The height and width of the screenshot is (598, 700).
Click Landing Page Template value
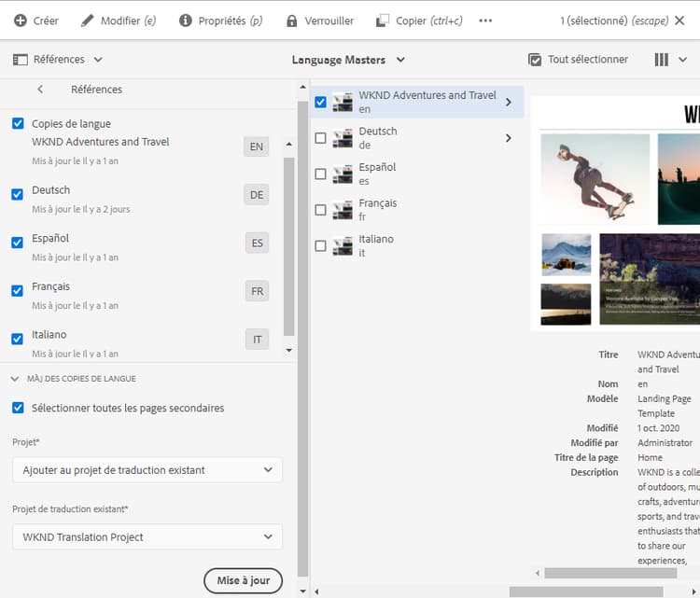tap(665, 406)
